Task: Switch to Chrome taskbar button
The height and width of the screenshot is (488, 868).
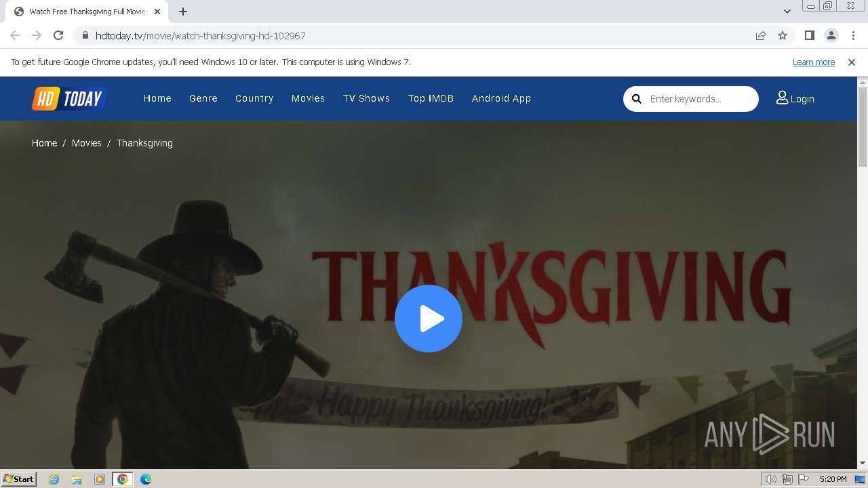Action: (123, 479)
